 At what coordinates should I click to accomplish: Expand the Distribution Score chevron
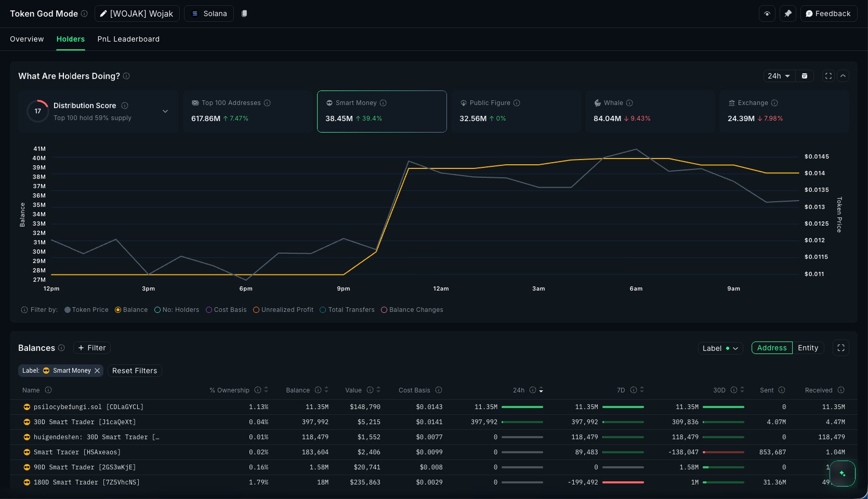coord(165,111)
